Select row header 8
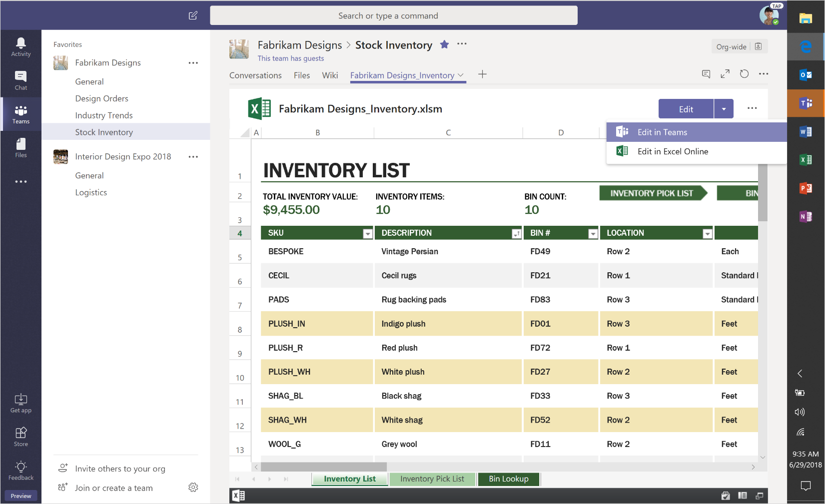Screen dimensions: 825x504 pos(240,324)
